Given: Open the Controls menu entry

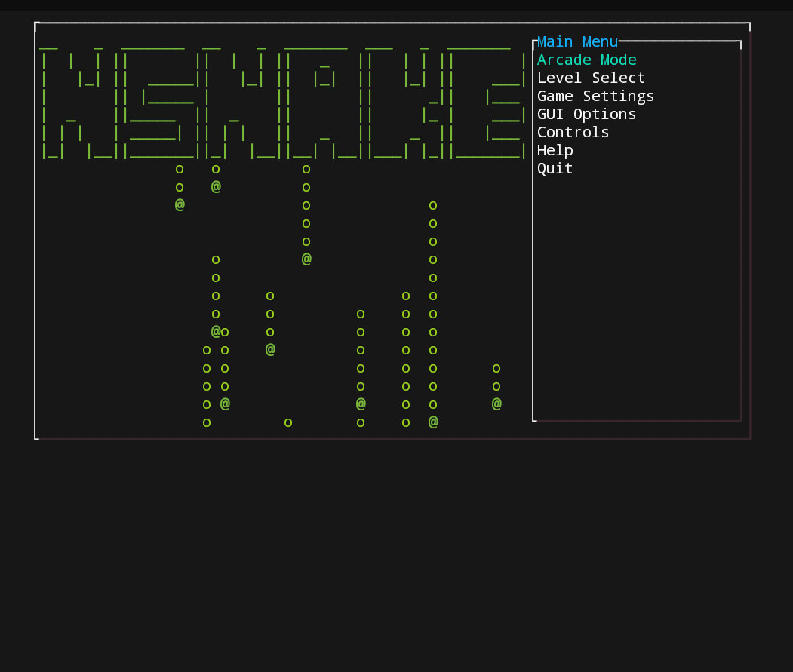Looking at the screenshot, I should (x=573, y=132).
